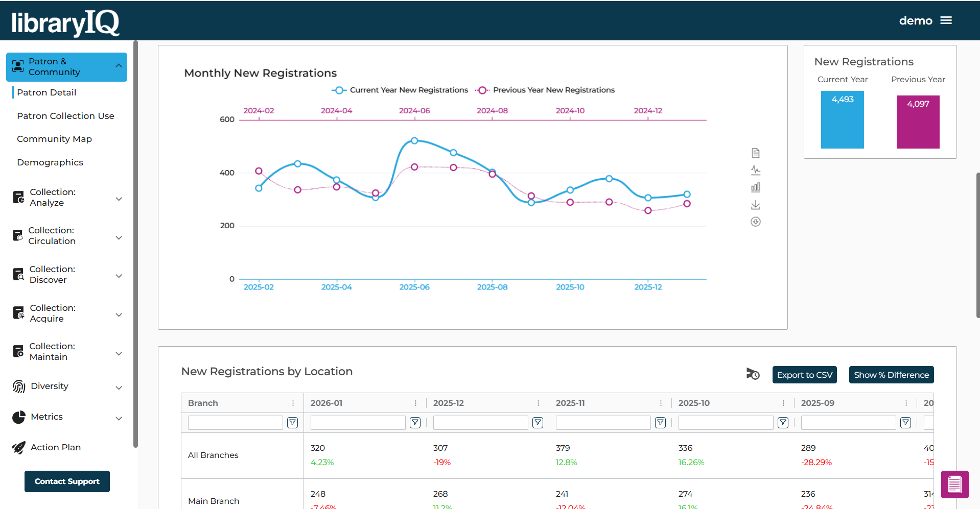Expand the Diversity section
This screenshot has height=509, width=980.
[66, 386]
